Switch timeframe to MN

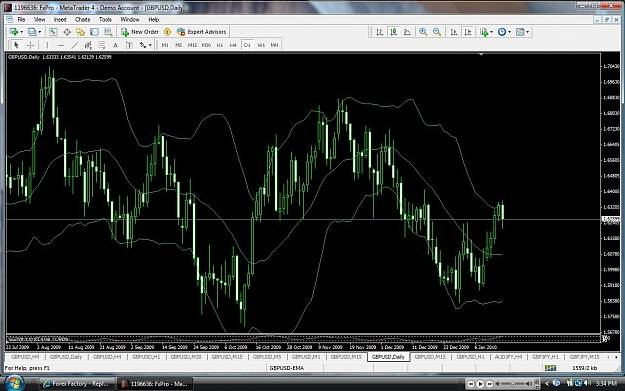pos(274,45)
